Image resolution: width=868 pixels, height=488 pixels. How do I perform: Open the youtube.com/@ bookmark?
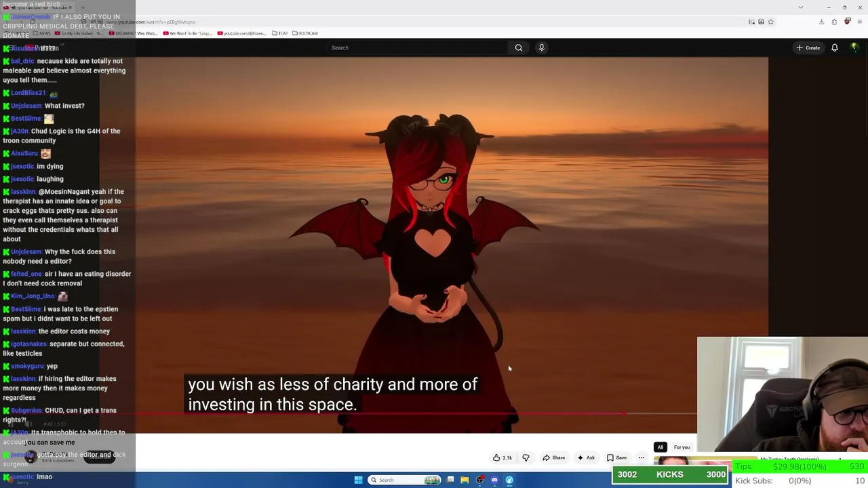pos(242,33)
